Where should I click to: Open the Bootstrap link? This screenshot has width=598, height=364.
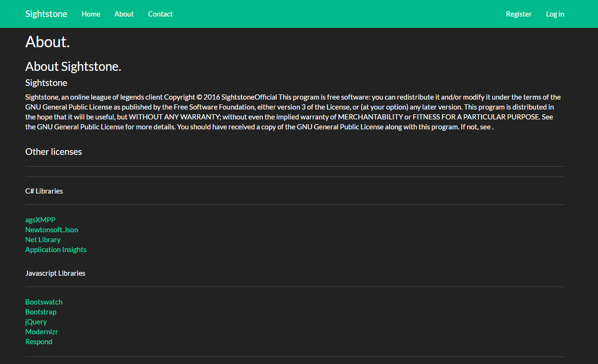point(41,312)
